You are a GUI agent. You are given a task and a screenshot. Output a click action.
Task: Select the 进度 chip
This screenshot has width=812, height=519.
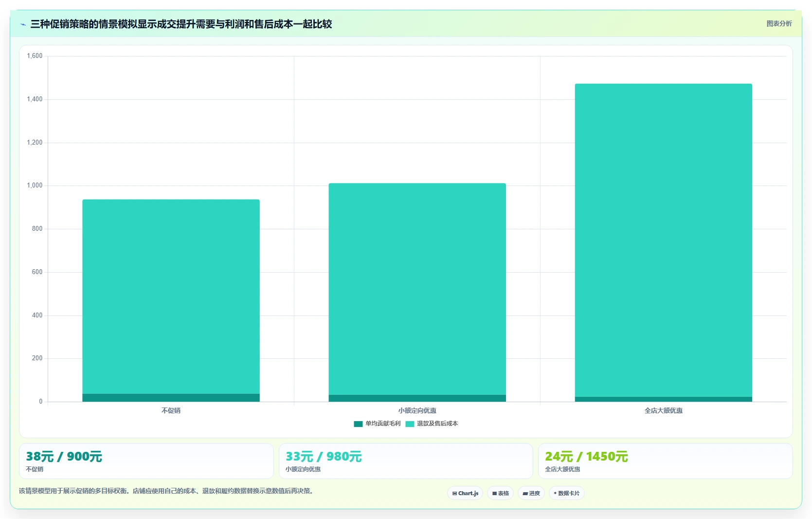531,493
